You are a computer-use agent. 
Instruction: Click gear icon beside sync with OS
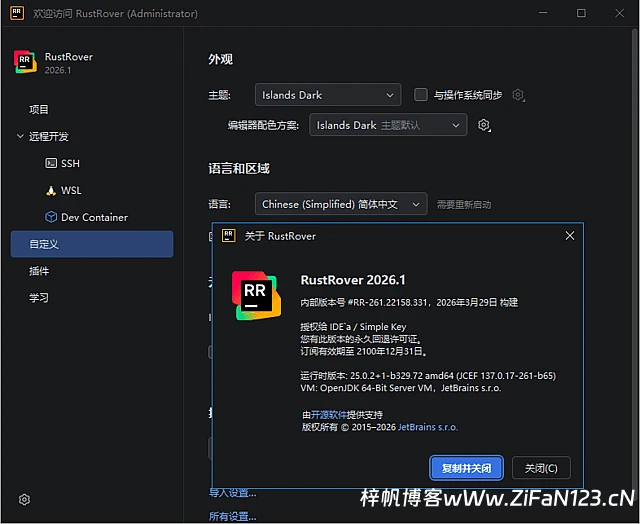tap(518, 95)
